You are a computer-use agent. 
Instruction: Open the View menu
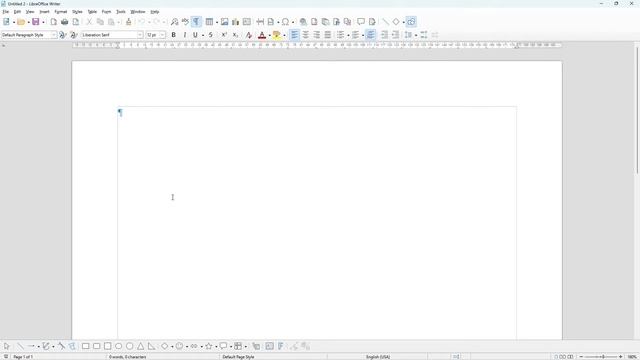tap(30, 12)
